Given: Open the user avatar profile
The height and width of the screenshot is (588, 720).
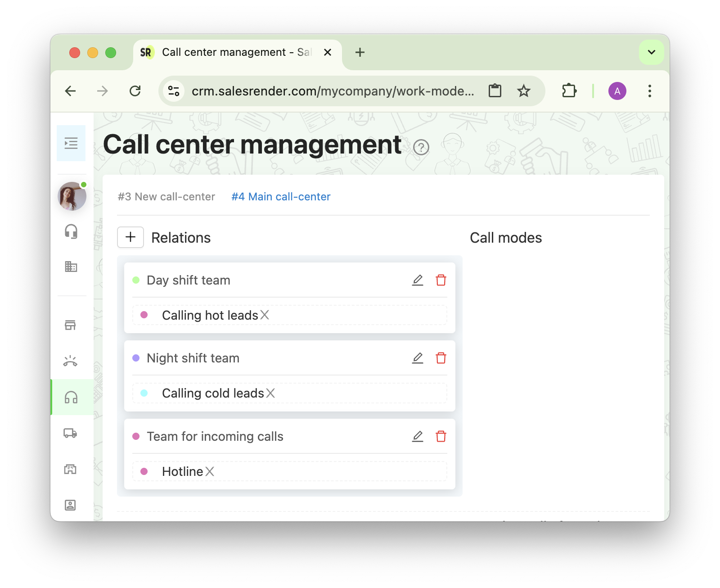Looking at the screenshot, I should (x=72, y=196).
